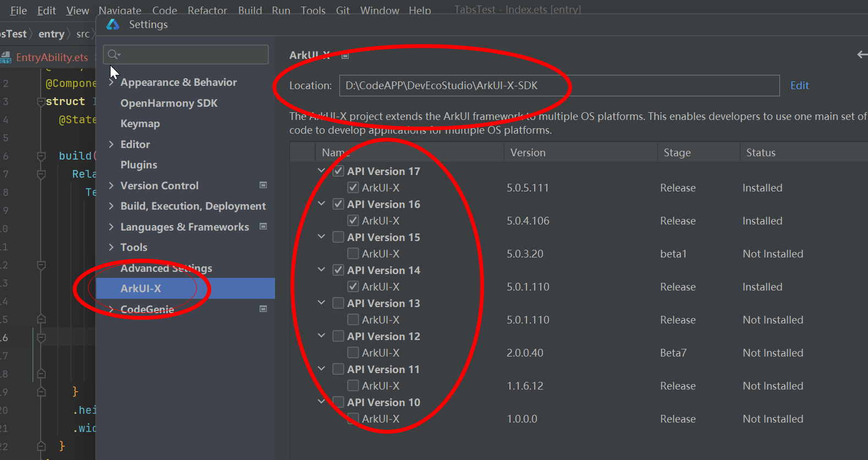
Task: Toggle the API Version 16 checkbox
Action: pos(338,204)
